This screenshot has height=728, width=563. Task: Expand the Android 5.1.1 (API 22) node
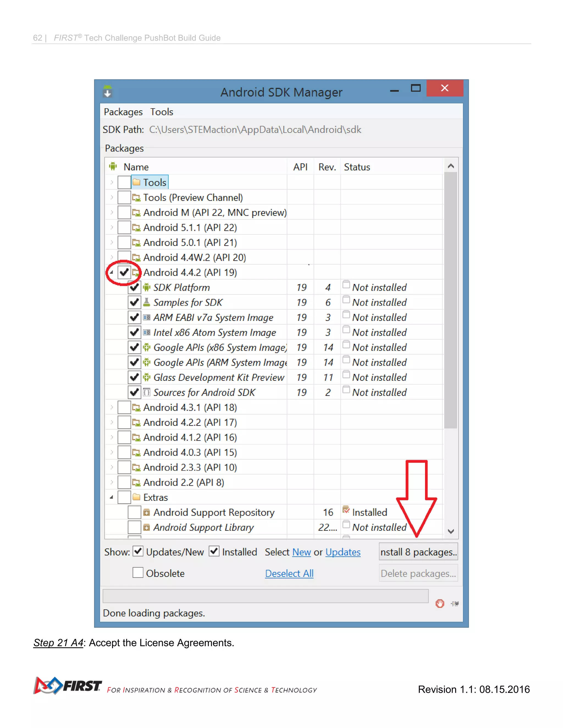click(x=112, y=227)
